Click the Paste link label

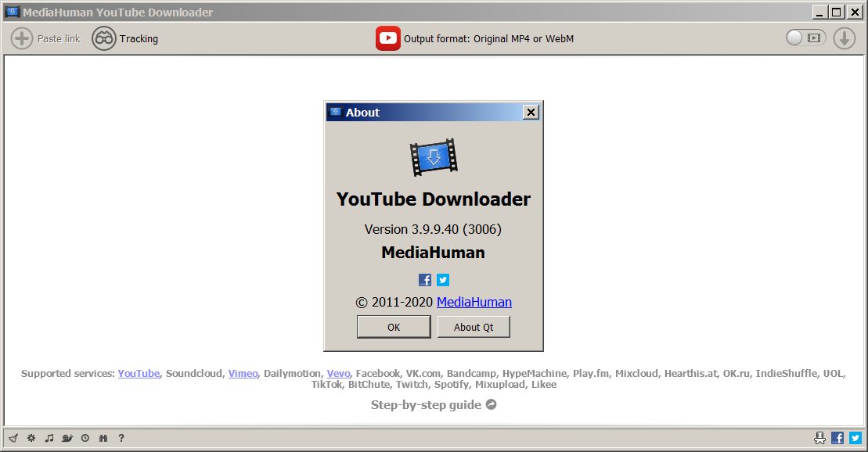59,39
